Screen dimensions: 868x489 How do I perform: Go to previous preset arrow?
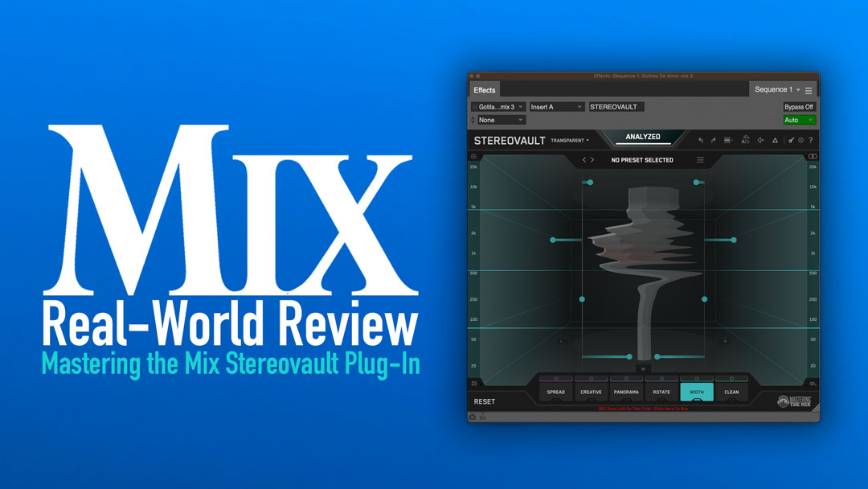click(x=584, y=160)
